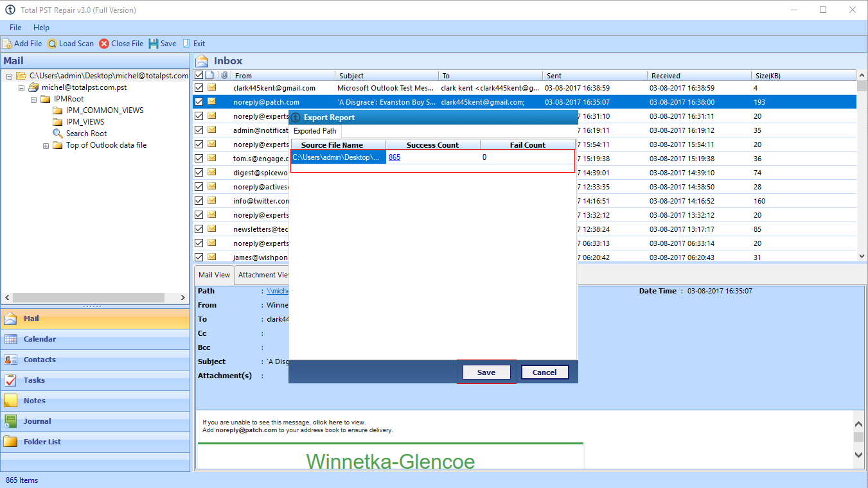Select the Search Root tree item
The width and height of the screenshot is (868, 488).
[x=86, y=134]
